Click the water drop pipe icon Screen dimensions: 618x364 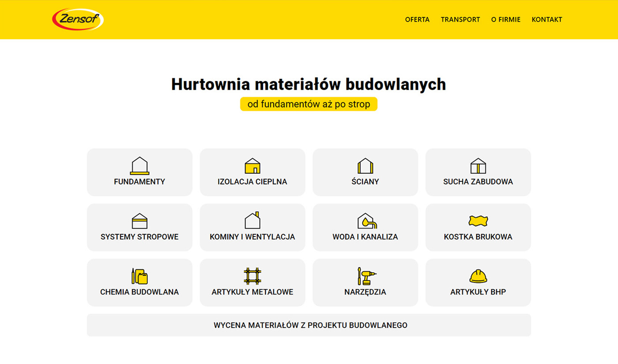pyautogui.click(x=367, y=221)
